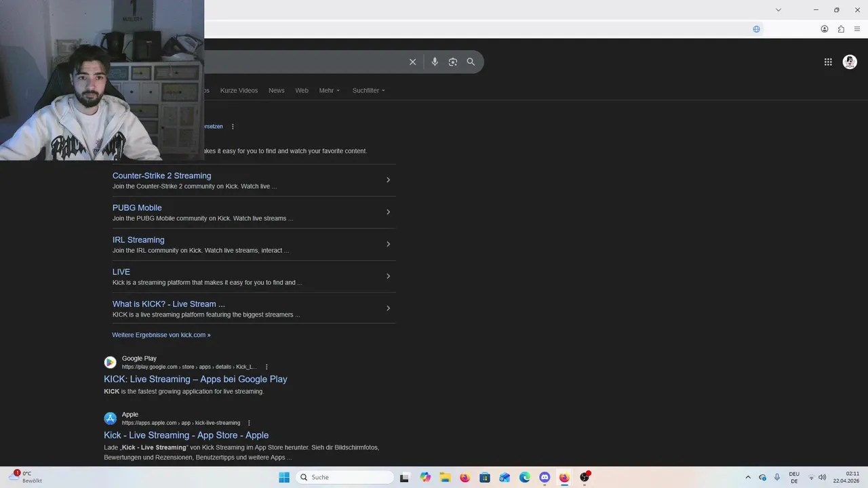This screenshot has width=868, height=488.
Task: Open KICK: Live Streaming Google Play result
Action: tap(195, 380)
